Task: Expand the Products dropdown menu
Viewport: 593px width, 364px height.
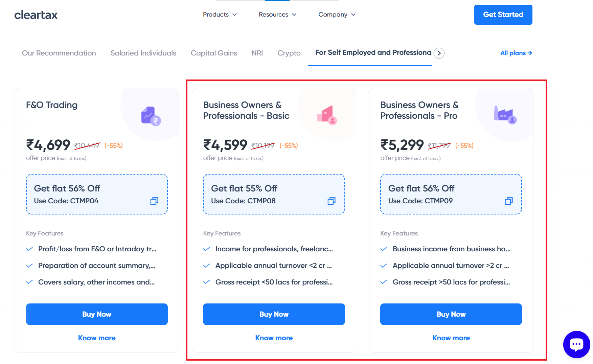Action: coord(220,15)
